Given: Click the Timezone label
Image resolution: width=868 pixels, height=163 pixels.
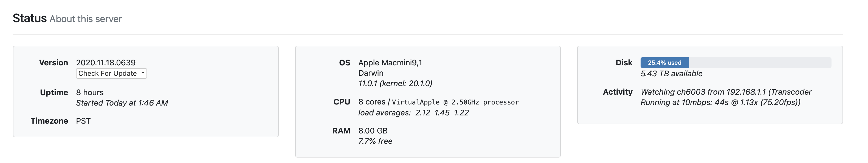Looking at the screenshot, I should click(49, 121).
